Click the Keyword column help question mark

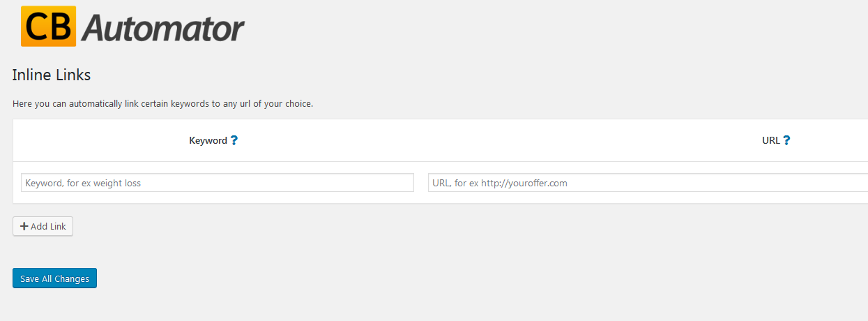click(x=234, y=140)
